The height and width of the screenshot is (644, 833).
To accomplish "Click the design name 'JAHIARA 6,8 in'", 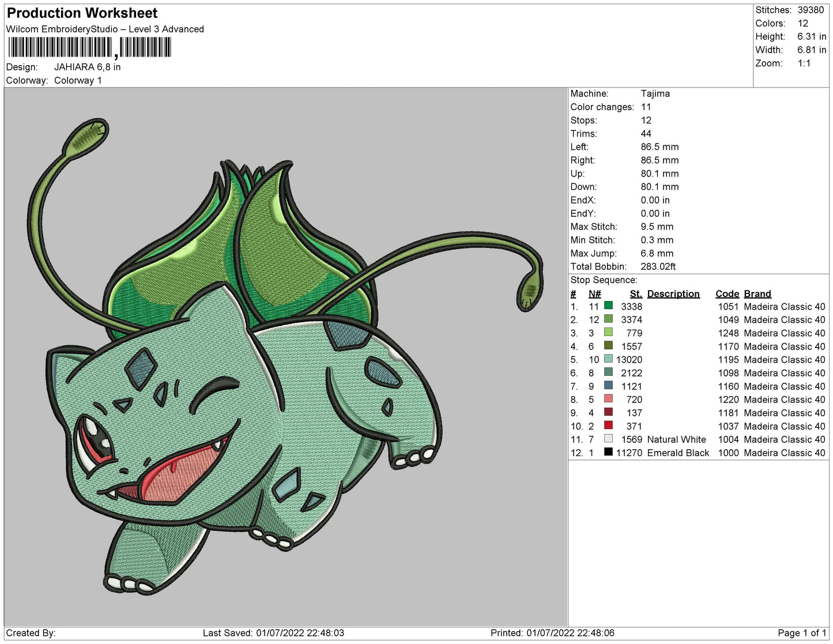I will click(88, 67).
